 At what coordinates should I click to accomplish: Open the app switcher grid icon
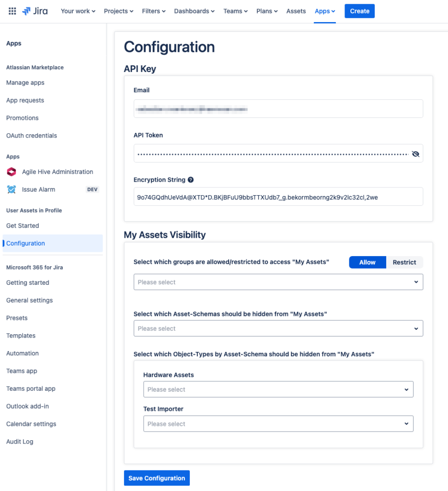click(12, 11)
